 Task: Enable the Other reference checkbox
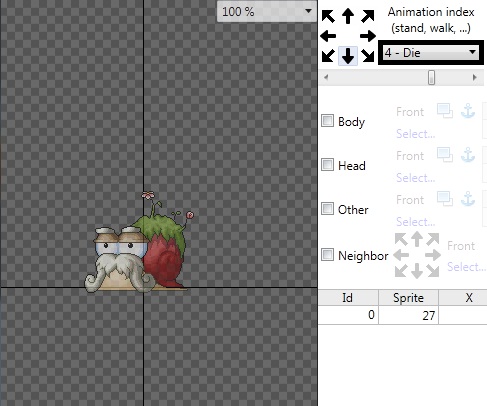tap(327, 209)
